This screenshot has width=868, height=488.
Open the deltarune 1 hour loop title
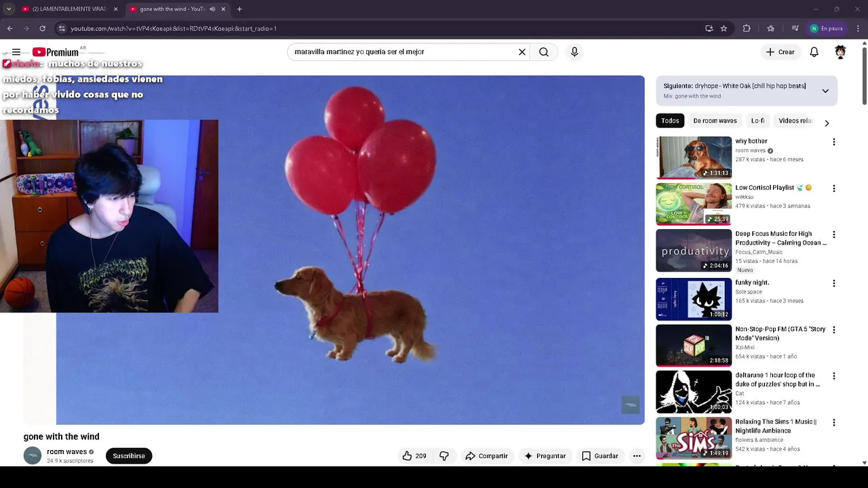pos(777,380)
